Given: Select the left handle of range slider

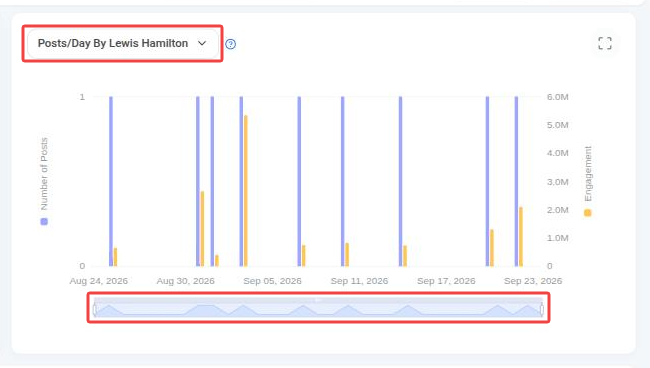Looking at the screenshot, I should (x=95, y=310).
